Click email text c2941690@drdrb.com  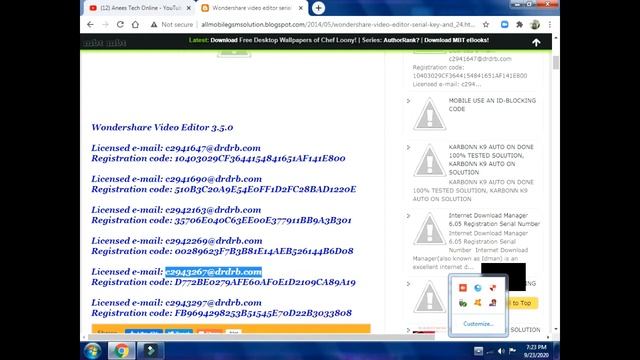(x=213, y=179)
